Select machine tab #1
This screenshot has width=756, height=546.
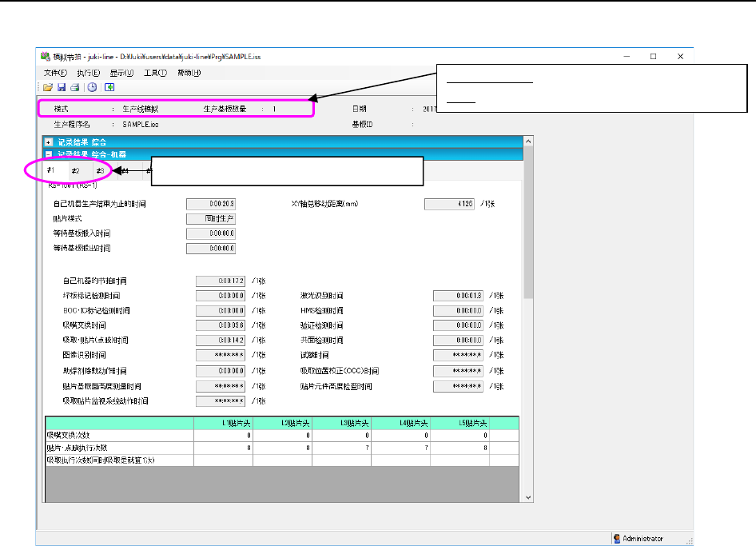tap(51, 170)
